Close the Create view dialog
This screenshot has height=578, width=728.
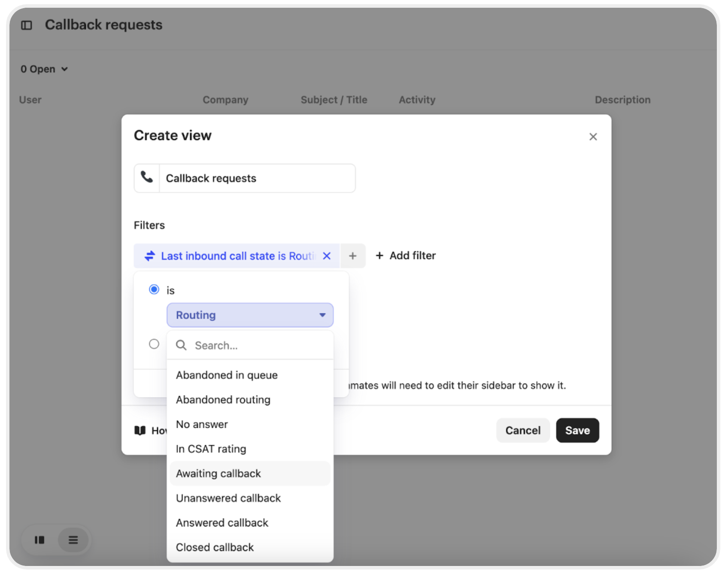pos(593,137)
